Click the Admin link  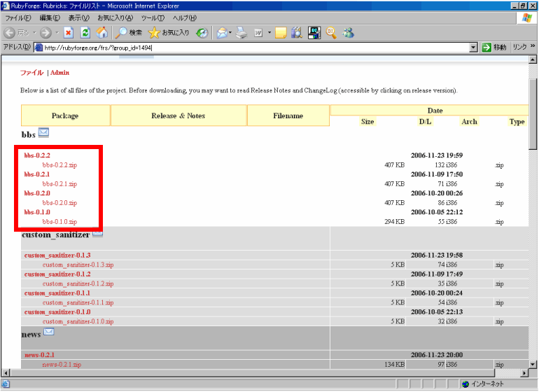[60, 73]
